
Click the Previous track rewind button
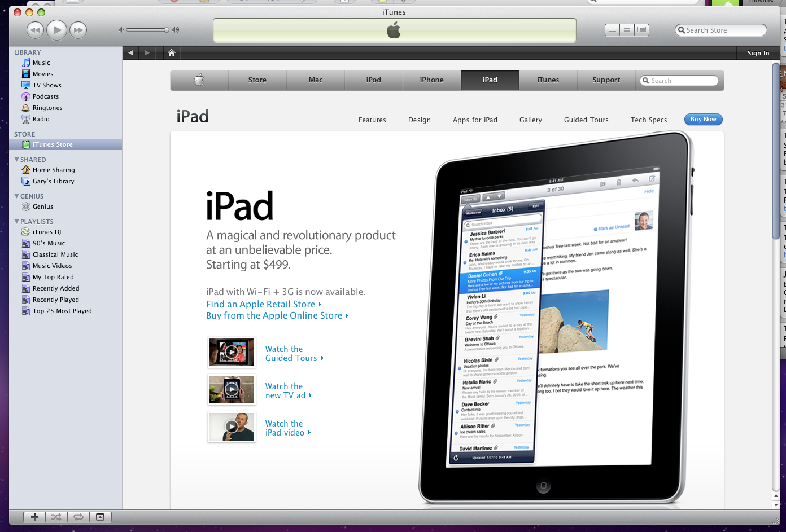click(x=35, y=30)
